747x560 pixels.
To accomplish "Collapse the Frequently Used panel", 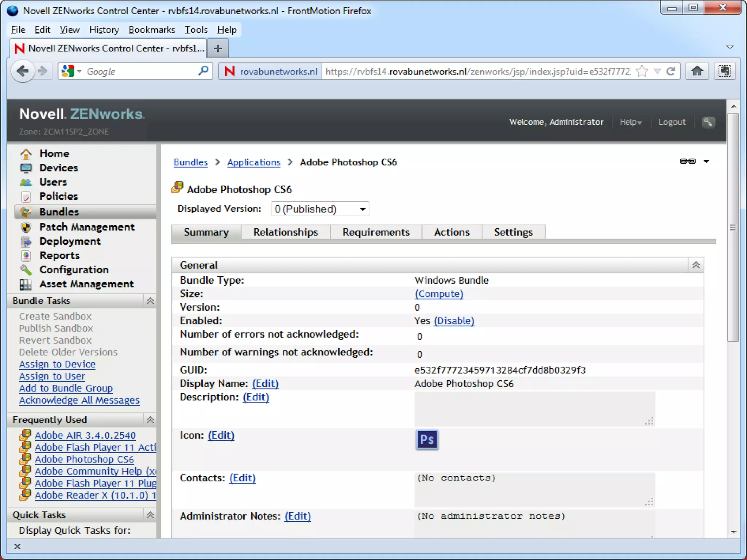I will point(150,420).
